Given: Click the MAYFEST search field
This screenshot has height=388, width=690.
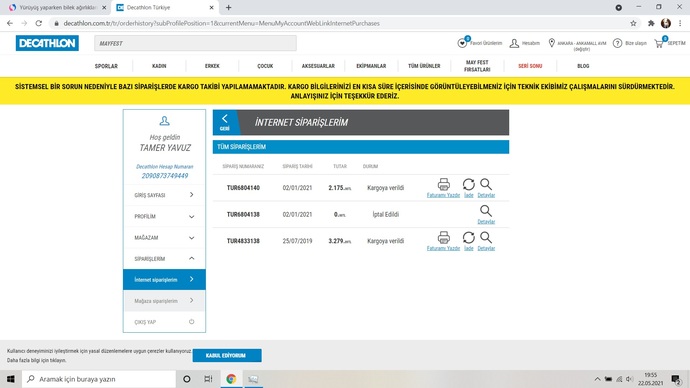Looking at the screenshot, I should [x=195, y=44].
